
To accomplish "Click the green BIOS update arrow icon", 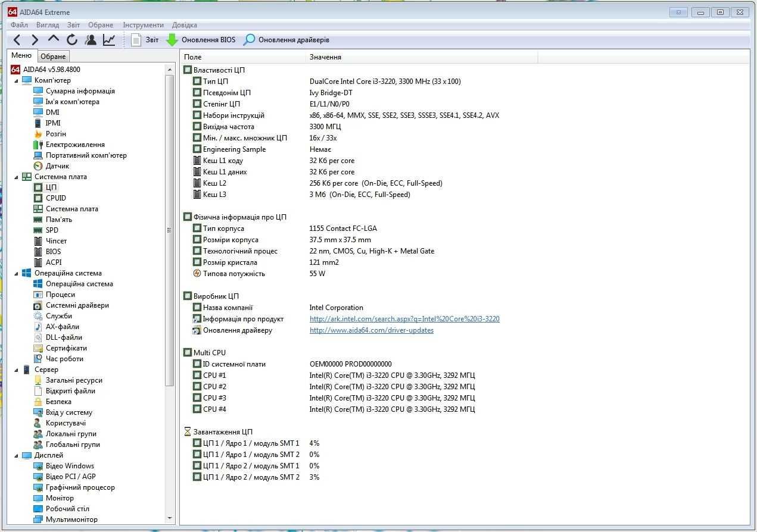I will click(172, 40).
